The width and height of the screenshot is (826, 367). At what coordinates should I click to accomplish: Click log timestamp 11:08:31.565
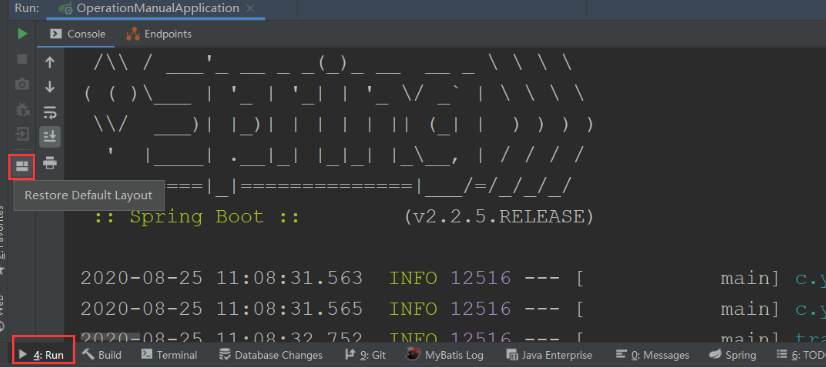tap(289, 309)
